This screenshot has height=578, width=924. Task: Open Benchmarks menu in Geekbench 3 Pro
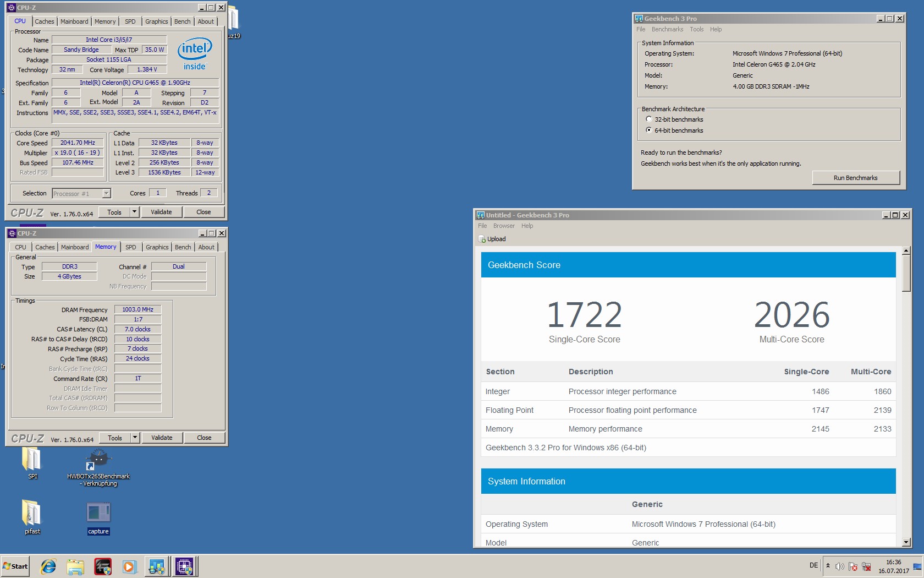tap(667, 30)
